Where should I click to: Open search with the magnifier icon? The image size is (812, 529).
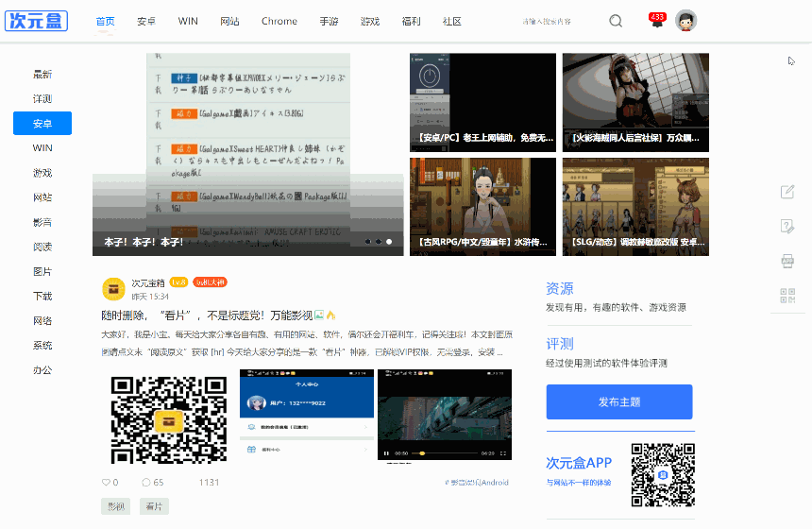[616, 21]
